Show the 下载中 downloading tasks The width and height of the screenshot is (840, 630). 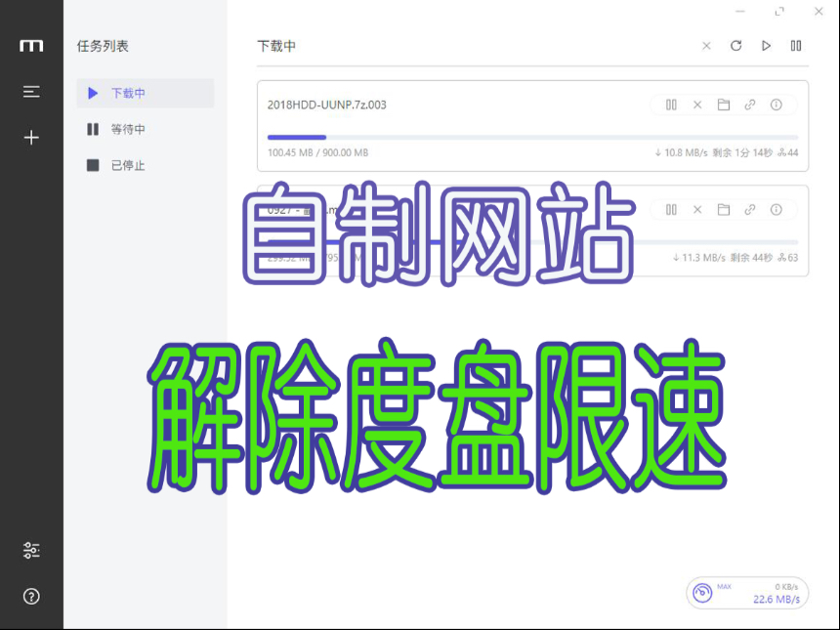point(146,93)
